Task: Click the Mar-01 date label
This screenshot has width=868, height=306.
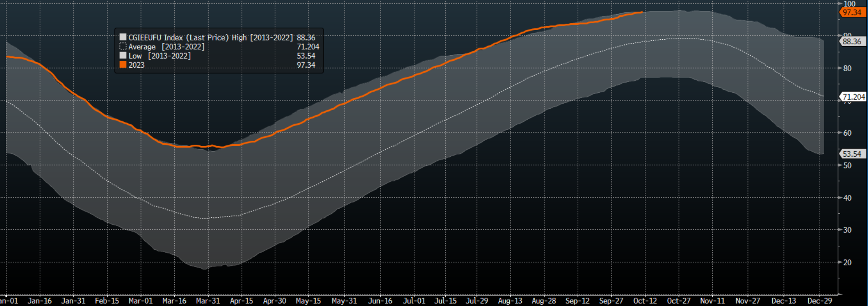Action: [141, 301]
